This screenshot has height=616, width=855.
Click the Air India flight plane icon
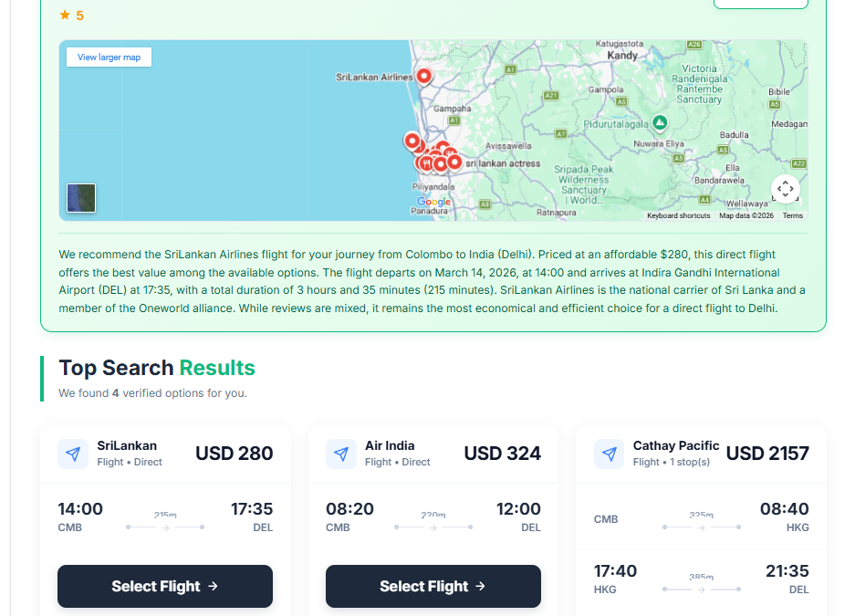click(341, 454)
